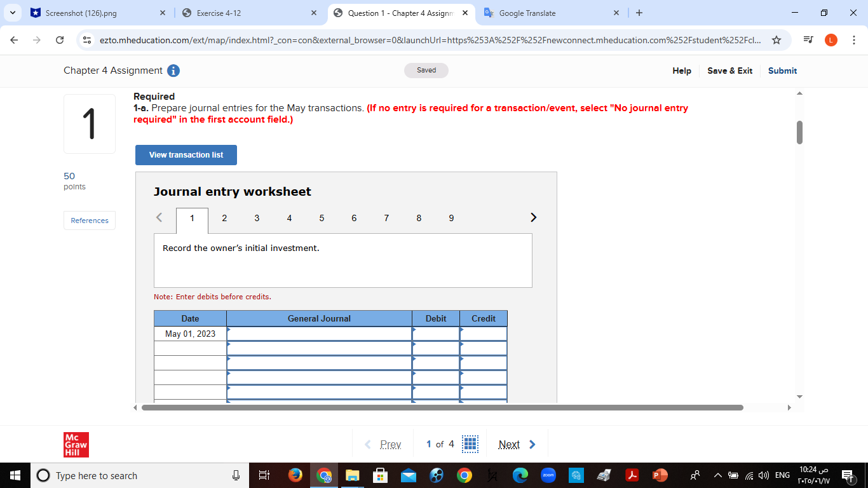Open the notification center icon
The width and height of the screenshot is (868, 488).
coord(848,475)
